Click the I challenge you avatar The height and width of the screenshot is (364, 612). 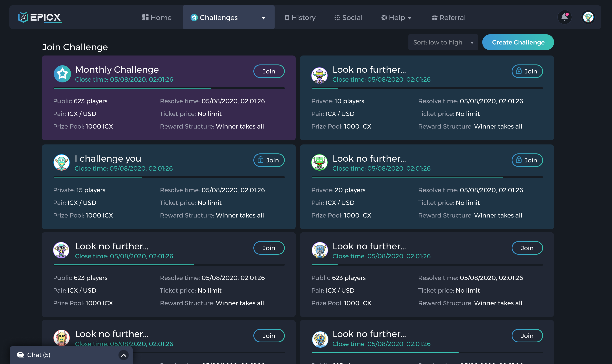[62, 162]
